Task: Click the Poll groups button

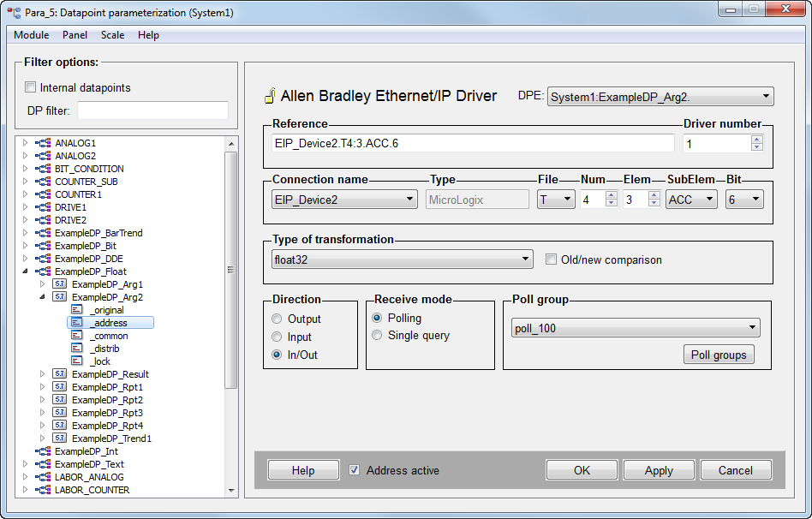Action: [x=718, y=355]
